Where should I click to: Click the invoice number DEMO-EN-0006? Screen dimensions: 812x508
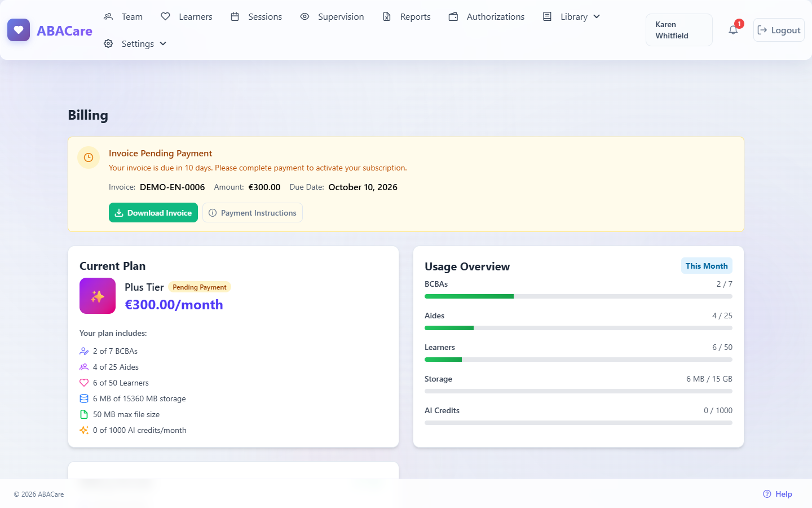click(173, 187)
